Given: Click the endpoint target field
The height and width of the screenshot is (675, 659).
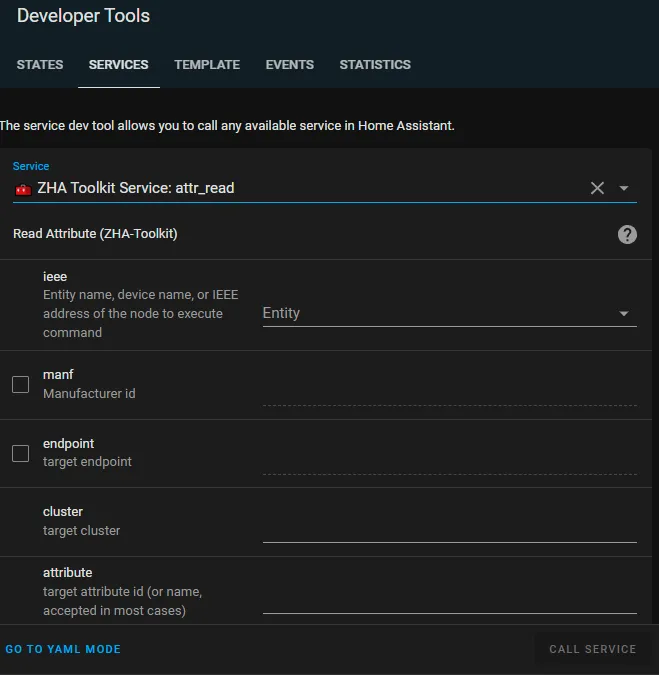Looking at the screenshot, I should tap(449, 461).
